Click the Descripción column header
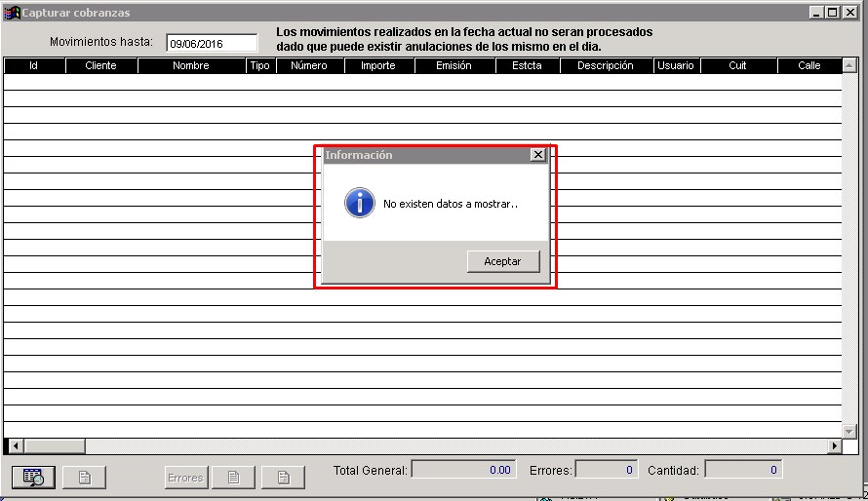Image resolution: width=868 pixels, height=501 pixels. pos(606,65)
